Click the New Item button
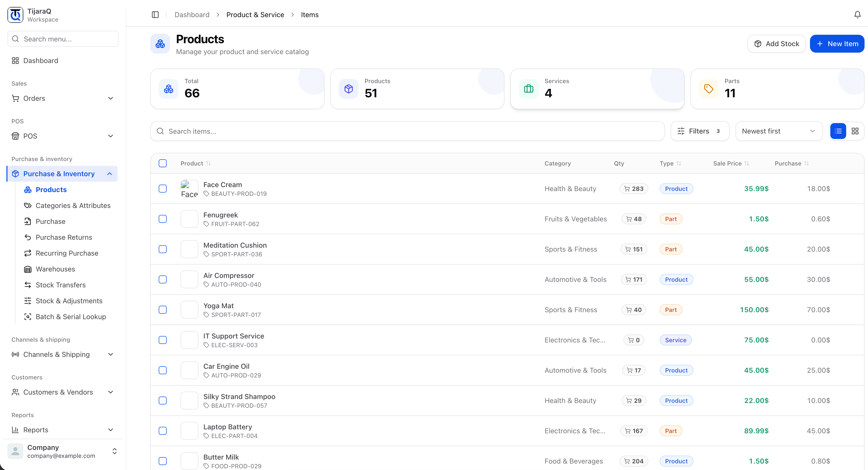Screen dimensions: 868x470 [837, 44]
